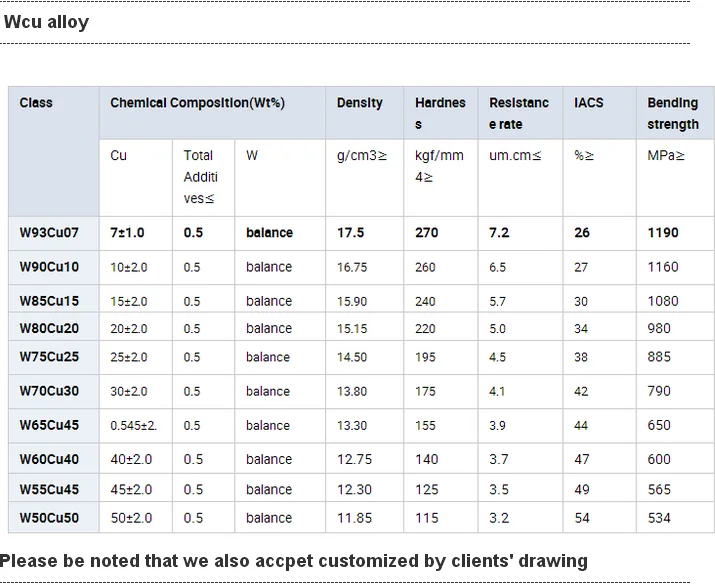Click the "Wcu alloy" heading
Screen dimensions: 715x585
47,22
